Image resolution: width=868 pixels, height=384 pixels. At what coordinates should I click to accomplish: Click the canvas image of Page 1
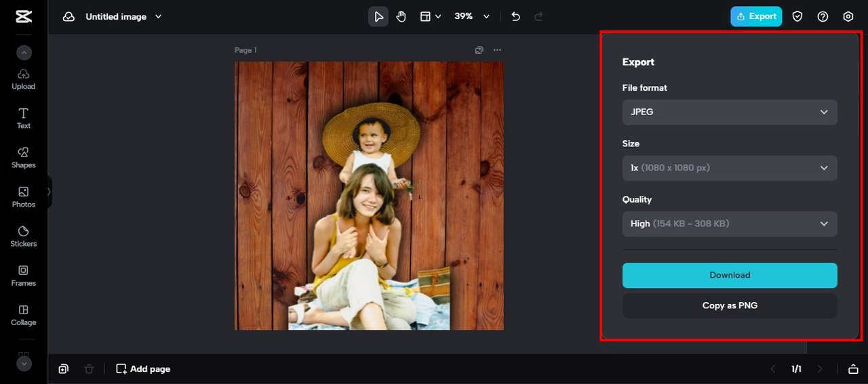[369, 196]
